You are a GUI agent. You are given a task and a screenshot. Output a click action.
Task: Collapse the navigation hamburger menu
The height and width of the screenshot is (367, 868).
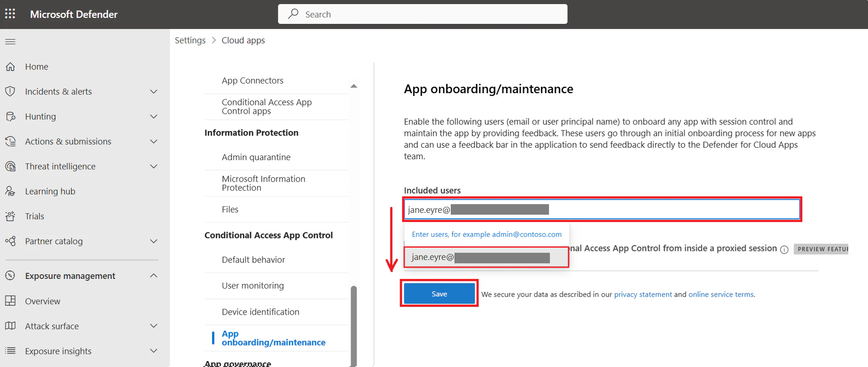[10, 42]
